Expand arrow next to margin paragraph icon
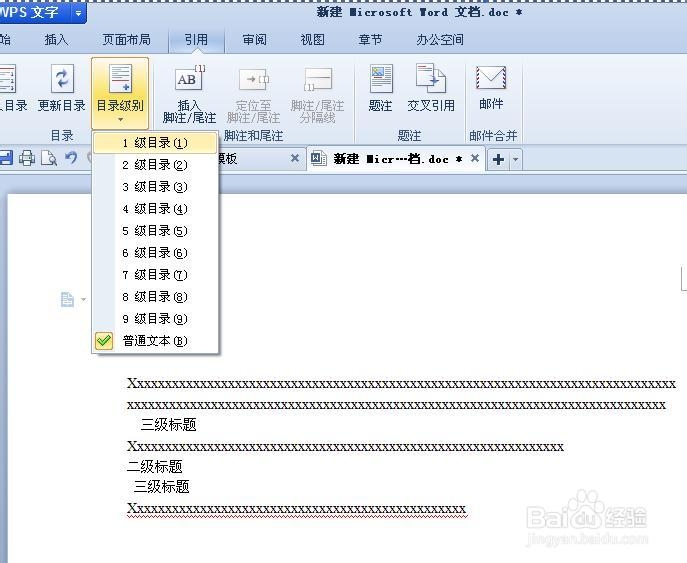 [x=83, y=300]
